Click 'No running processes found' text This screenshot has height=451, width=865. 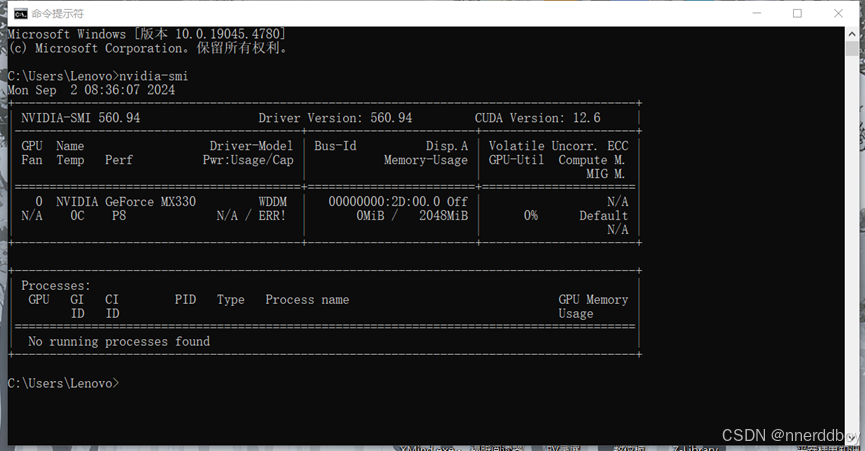click(119, 342)
